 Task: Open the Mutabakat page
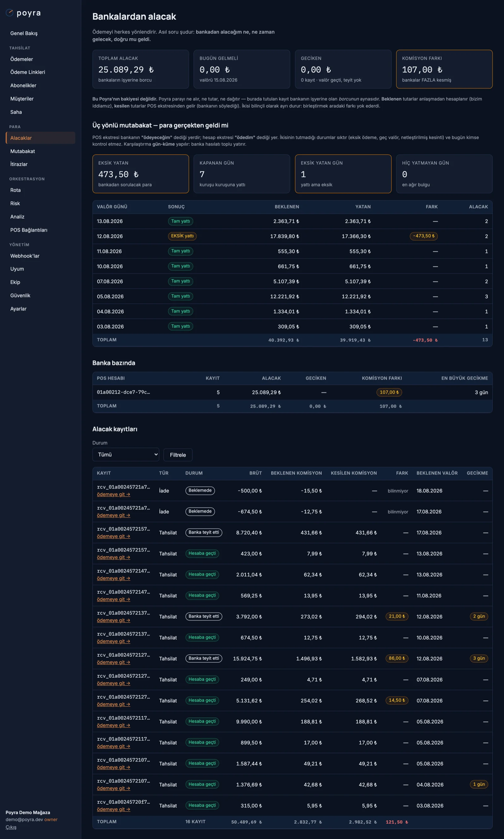tap(22, 151)
